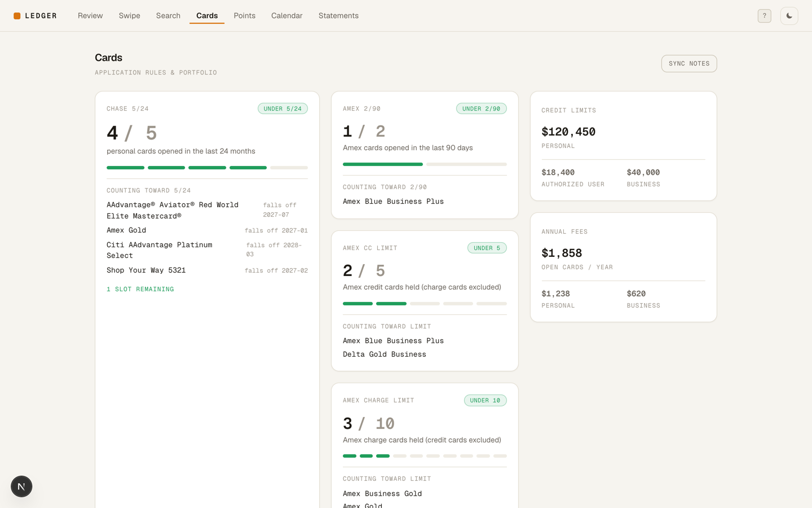Go to the Review tab
The width and height of the screenshot is (812, 508).
(90, 16)
